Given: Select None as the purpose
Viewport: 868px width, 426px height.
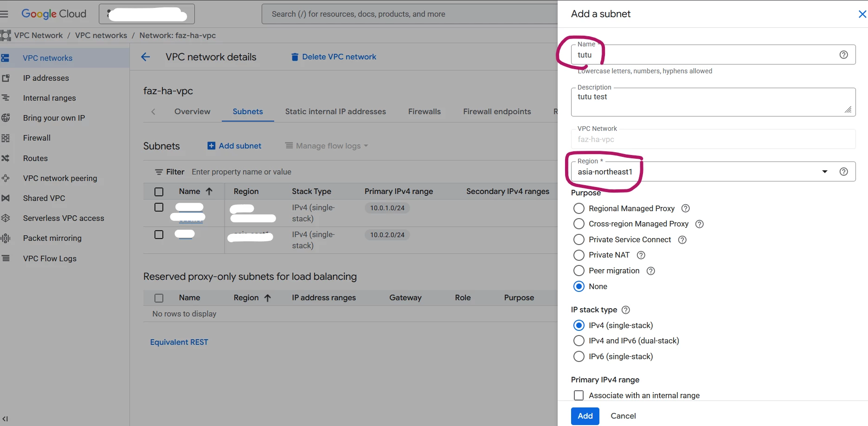Looking at the screenshot, I should coord(579,286).
